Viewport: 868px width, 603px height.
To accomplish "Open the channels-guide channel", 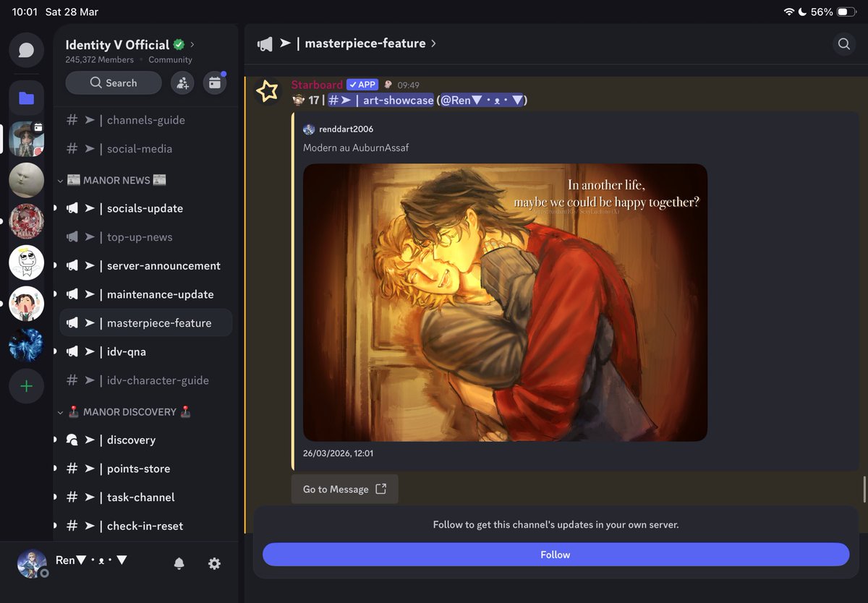I will [x=145, y=120].
